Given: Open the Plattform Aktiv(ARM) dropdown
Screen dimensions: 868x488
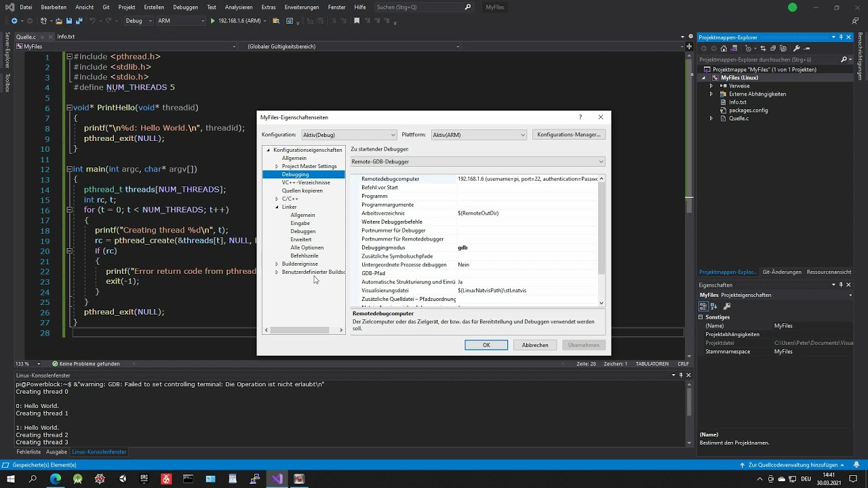Looking at the screenshot, I should [x=479, y=135].
